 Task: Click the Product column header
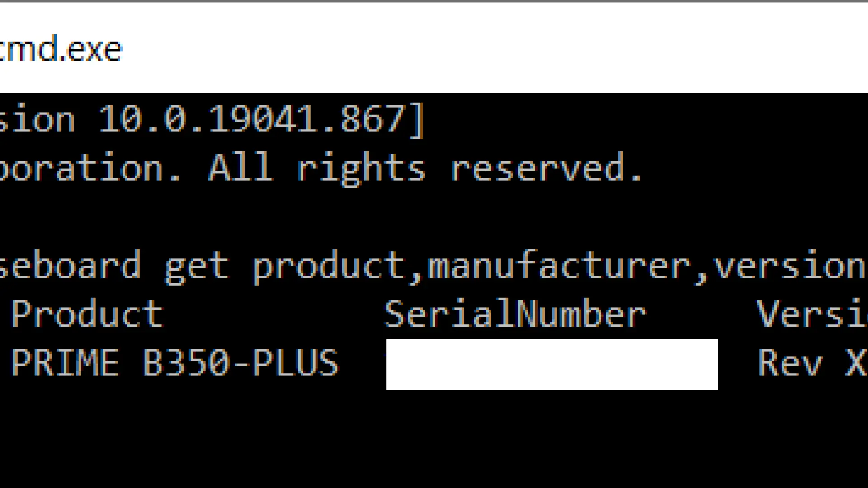click(87, 314)
